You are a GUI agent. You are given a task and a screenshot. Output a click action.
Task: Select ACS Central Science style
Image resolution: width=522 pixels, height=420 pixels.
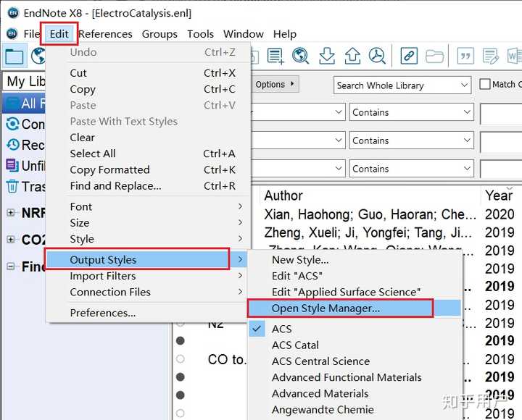tap(355, 361)
